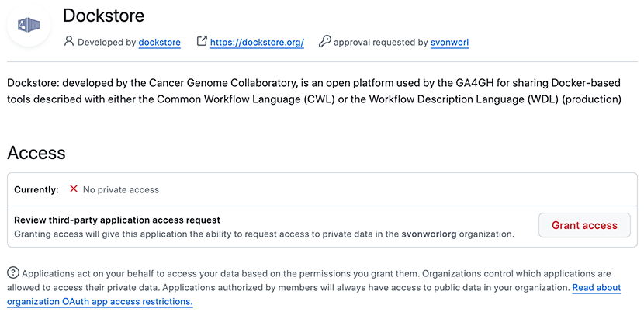Click the Grant access button
Image resolution: width=644 pixels, height=312 pixels.
[584, 225]
